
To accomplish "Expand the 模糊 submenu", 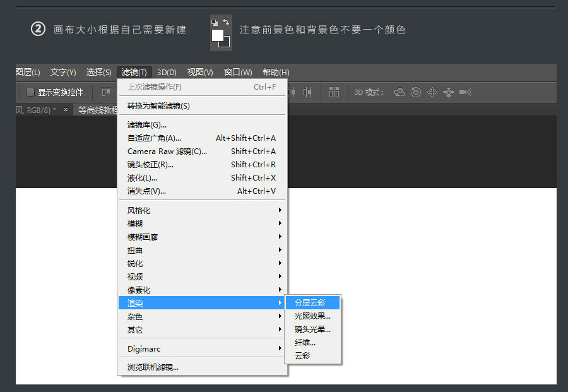I will pyautogui.click(x=202, y=223).
